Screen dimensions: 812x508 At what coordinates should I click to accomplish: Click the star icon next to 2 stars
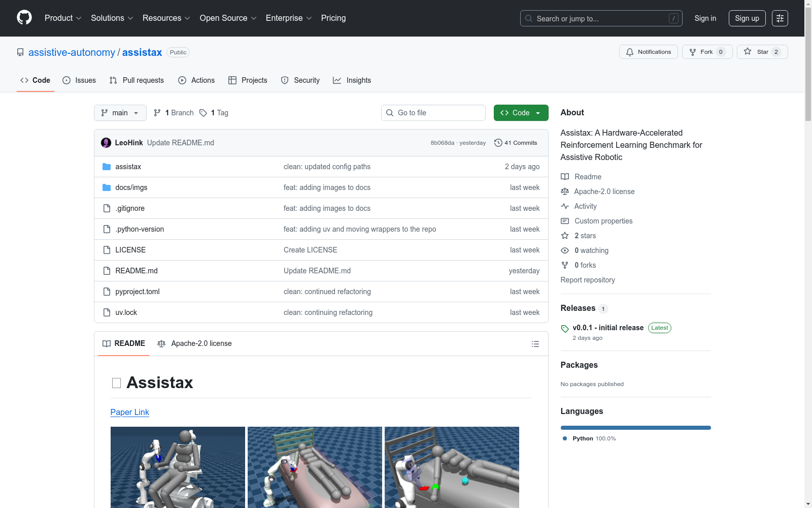(x=565, y=236)
